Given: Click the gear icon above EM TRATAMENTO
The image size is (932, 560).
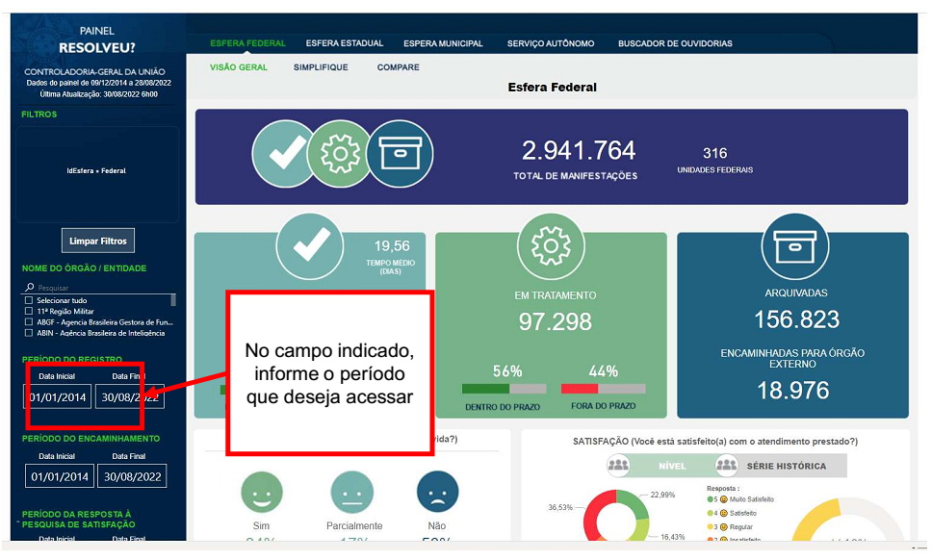Looking at the screenshot, I should 551,246.
